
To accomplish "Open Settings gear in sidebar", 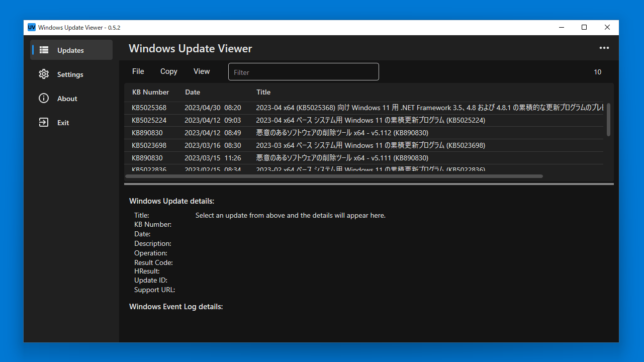I will (44, 74).
